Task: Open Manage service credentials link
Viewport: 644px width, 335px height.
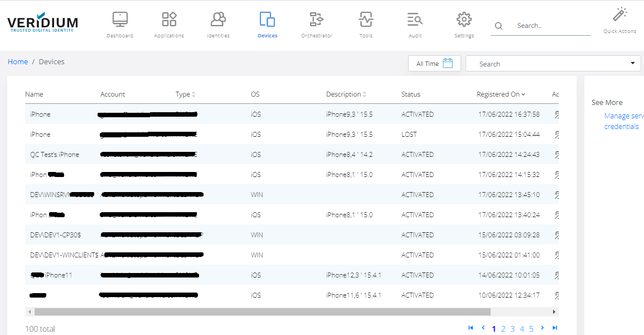Action: (623, 121)
